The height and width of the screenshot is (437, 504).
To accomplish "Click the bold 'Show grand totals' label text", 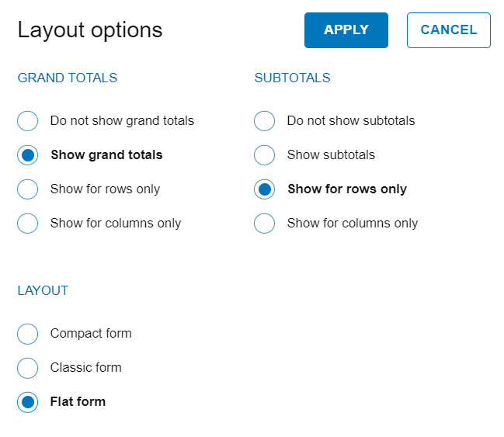I will tap(106, 155).
